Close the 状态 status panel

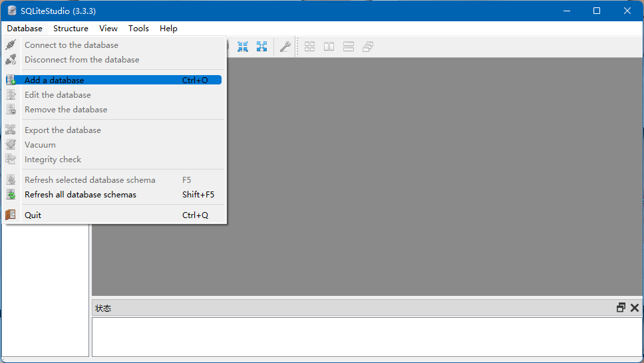pyautogui.click(x=635, y=308)
